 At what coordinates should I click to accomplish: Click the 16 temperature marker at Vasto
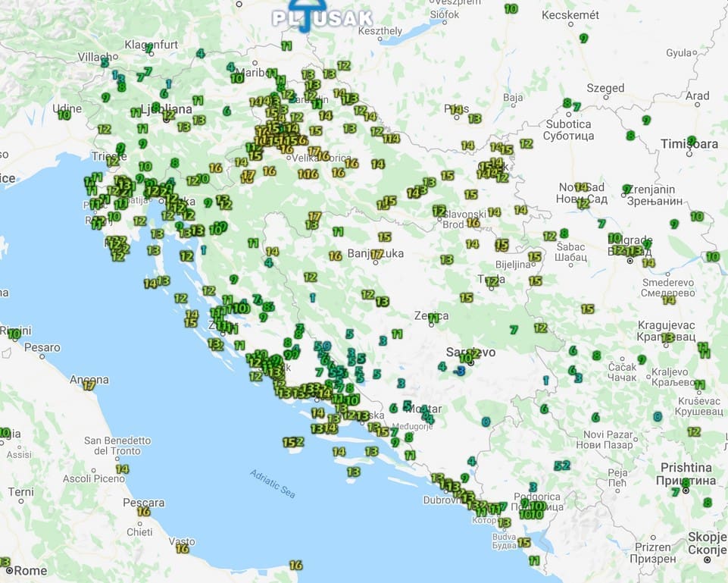point(182,548)
